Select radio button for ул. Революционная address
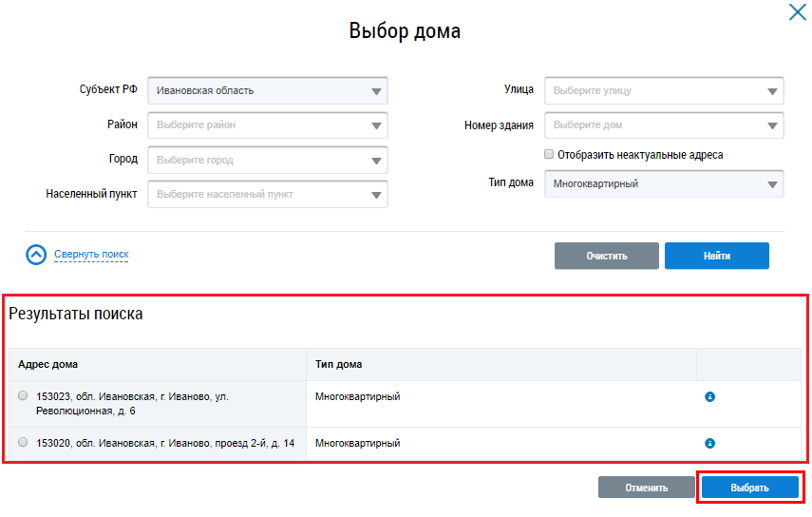 click(23, 396)
